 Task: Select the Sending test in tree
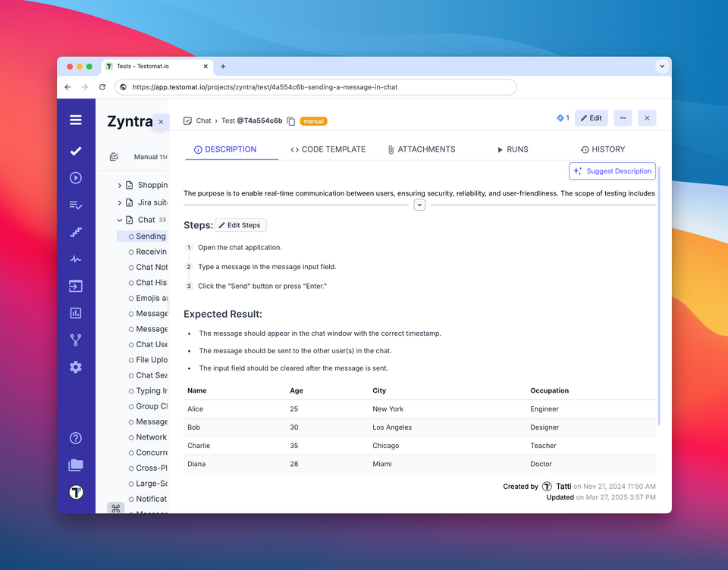142,236
